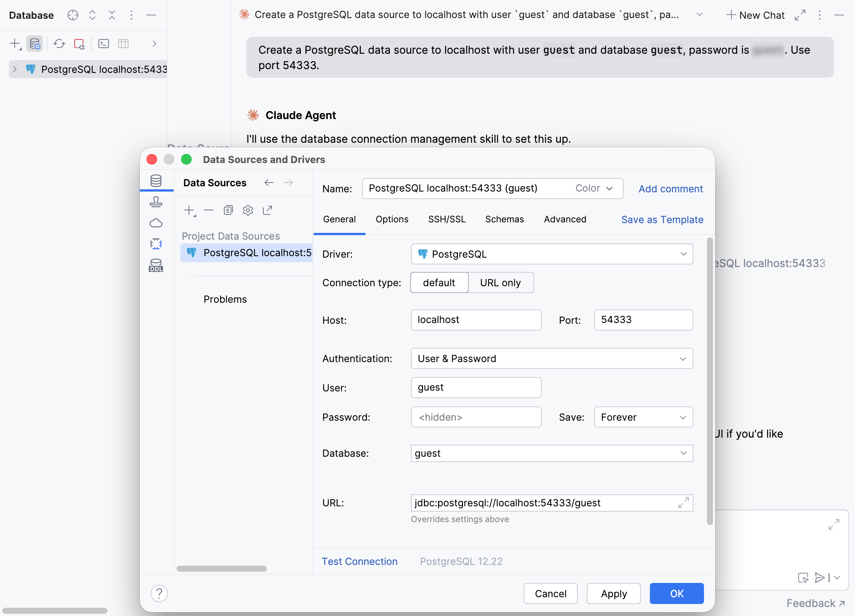Open the Driver PostgreSQL dropdown
Image resolution: width=855 pixels, height=616 pixels.
coord(552,254)
